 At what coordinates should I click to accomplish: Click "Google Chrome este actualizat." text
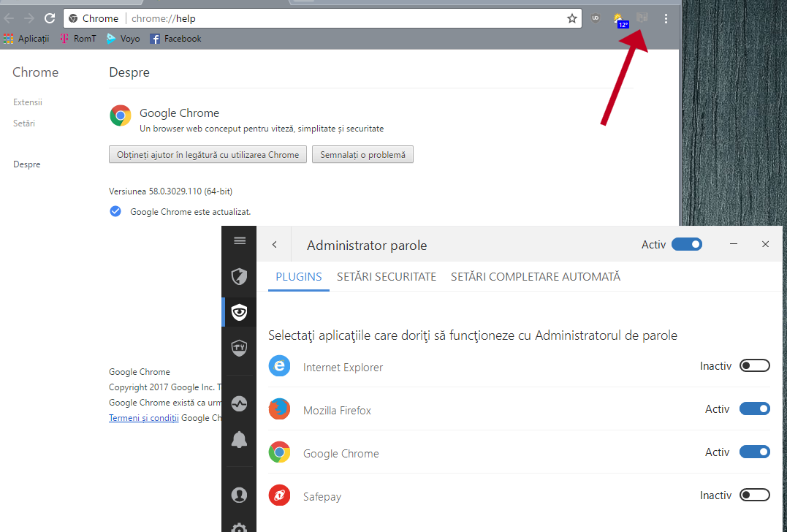coord(190,212)
